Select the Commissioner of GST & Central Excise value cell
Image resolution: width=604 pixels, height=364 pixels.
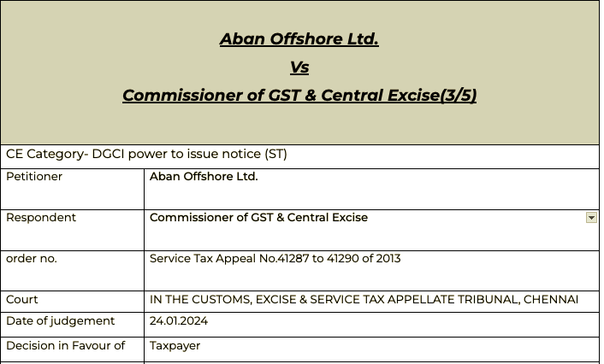coord(371,230)
